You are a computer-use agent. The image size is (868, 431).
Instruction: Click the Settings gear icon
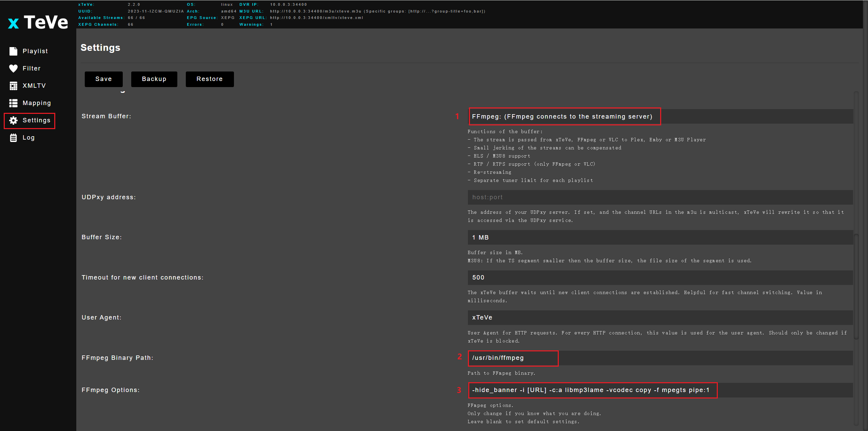pos(13,120)
